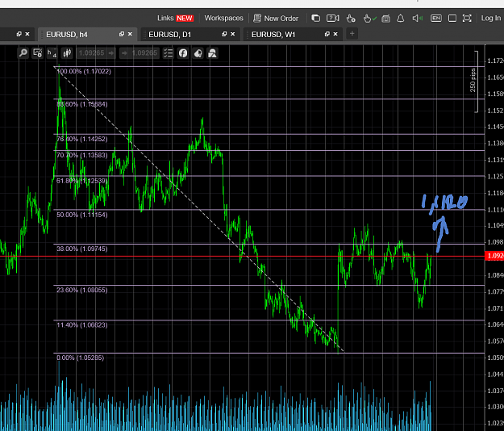Image resolution: width=504 pixels, height=431 pixels.
Task: Click the layout square icon
Action: point(452,19)
